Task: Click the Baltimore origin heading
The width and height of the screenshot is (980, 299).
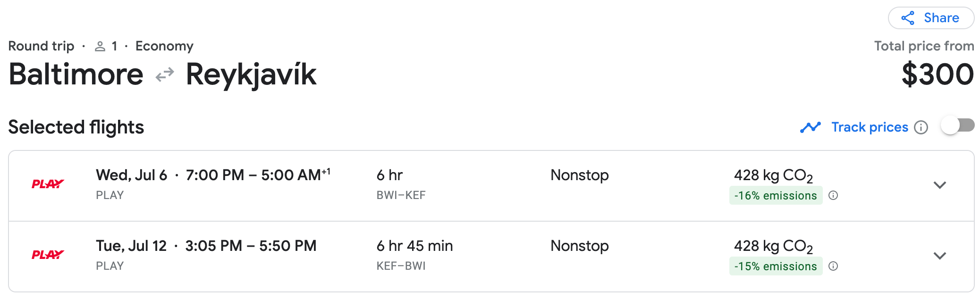Action: click(76, 75)
